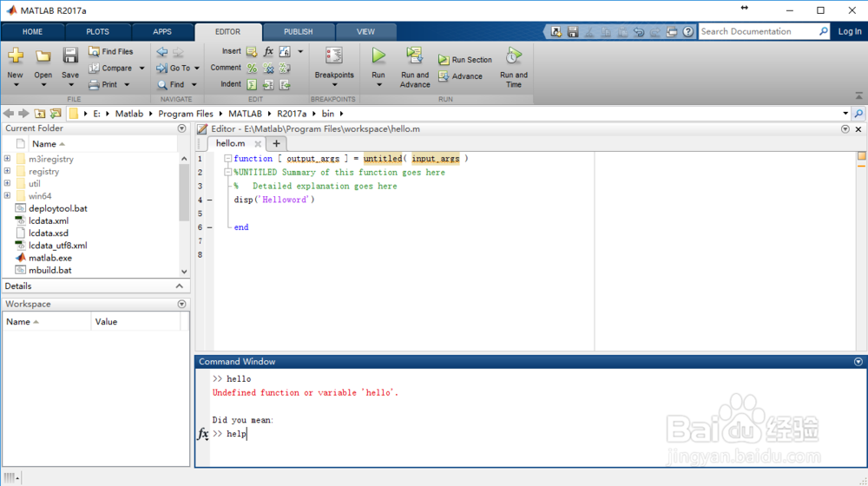Open Breakpoints dropdown arrow
Image resolution: width=868 pixels, height=486 pixels.
[334, 85]
